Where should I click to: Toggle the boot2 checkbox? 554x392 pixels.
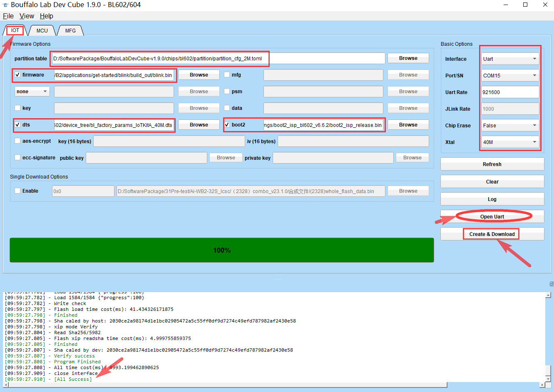(227, 124)
